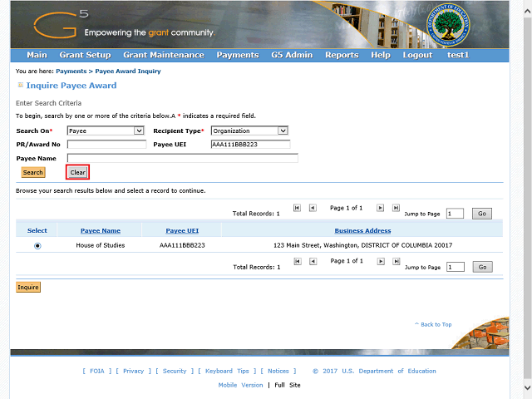Open the Privacy footer link
Screen dimensions: 532x399
(x=133, y=371)
